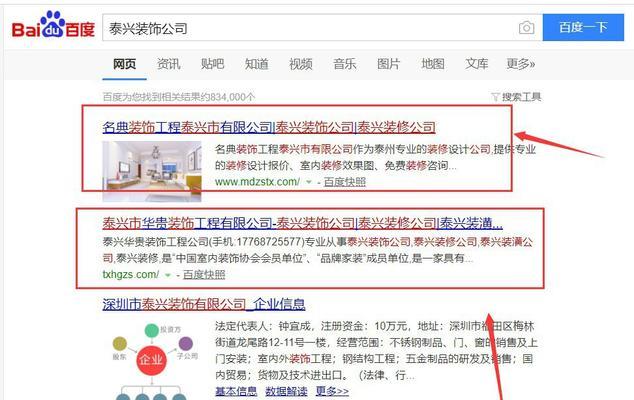
Task: Click the snippet text starting 法定代表人：钟宣成
Action: [x=376, y=351]
